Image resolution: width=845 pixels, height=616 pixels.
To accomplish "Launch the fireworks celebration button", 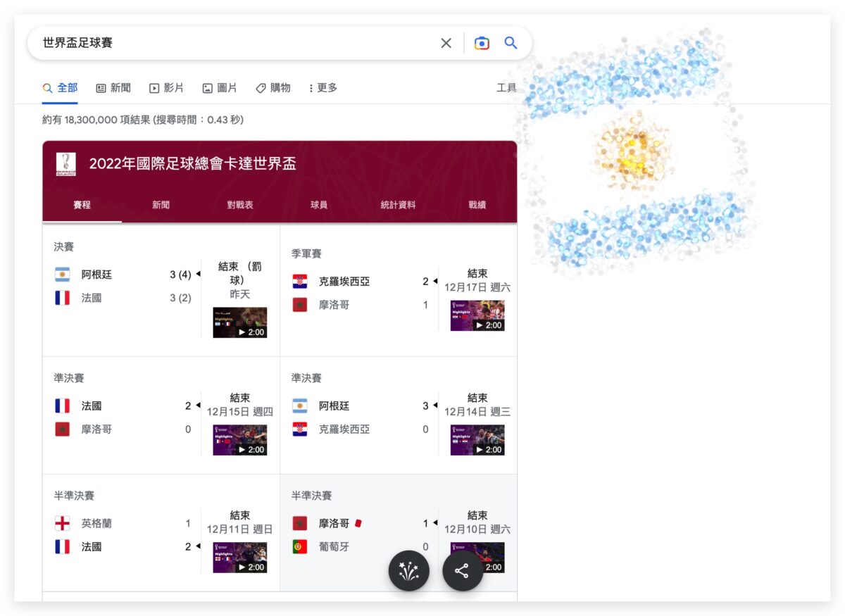I will click(x=409, y=570).
